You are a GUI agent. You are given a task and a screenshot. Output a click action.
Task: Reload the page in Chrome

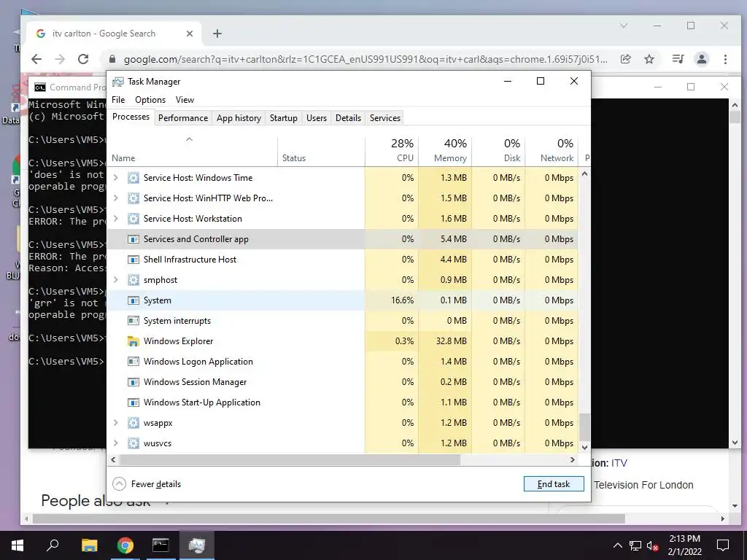pyautogui.click(x=83, y=59)
